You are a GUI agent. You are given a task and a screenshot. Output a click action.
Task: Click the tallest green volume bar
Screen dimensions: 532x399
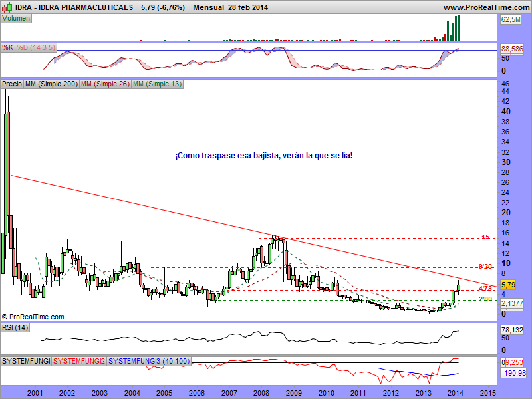coord(459,28)
